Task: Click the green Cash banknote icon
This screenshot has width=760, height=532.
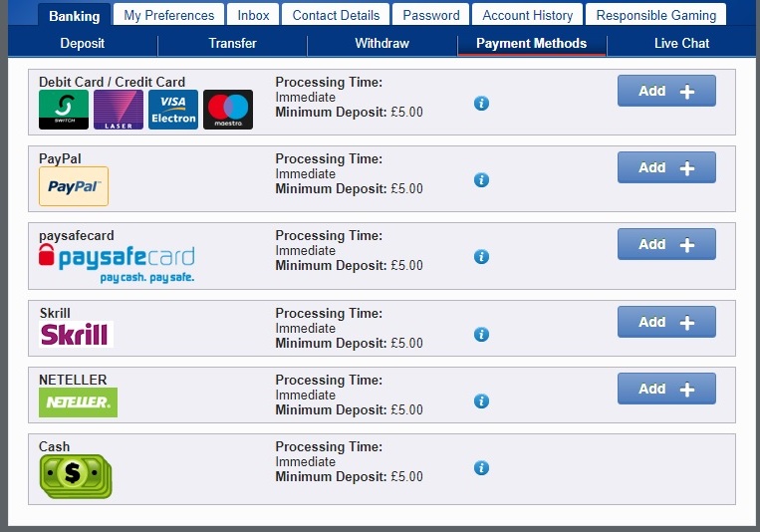Action: click(x=76, y=476)
